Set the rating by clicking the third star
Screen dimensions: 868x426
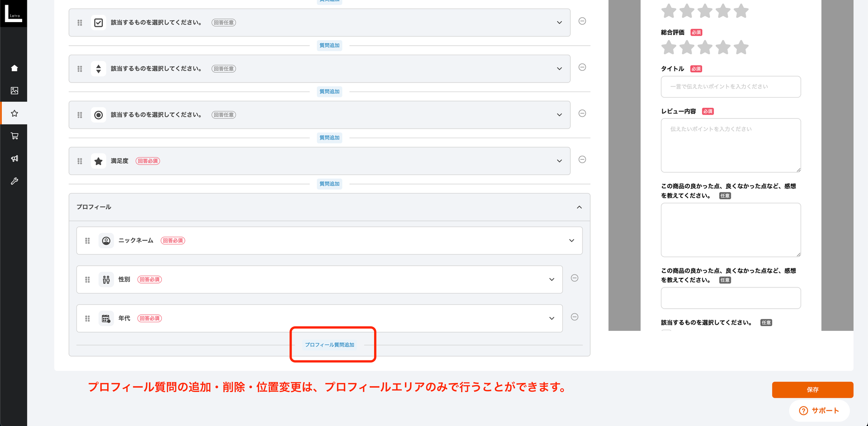point(704,47)
